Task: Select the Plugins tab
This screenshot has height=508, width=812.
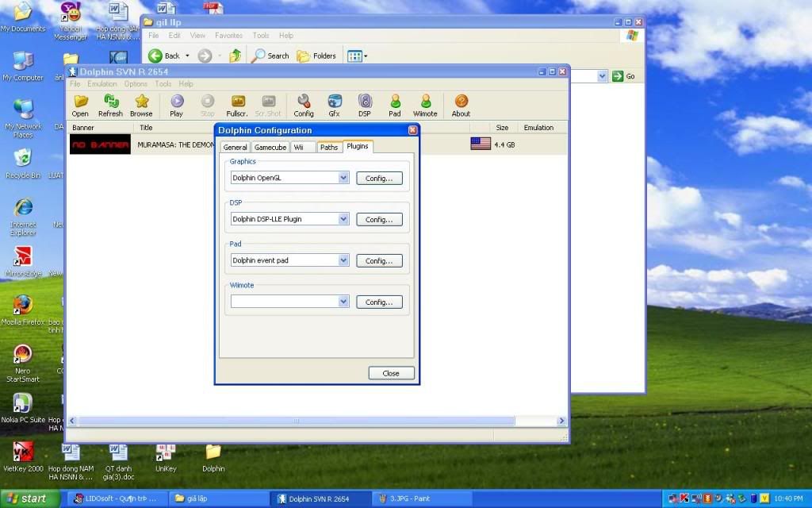Action: [358, 146]
